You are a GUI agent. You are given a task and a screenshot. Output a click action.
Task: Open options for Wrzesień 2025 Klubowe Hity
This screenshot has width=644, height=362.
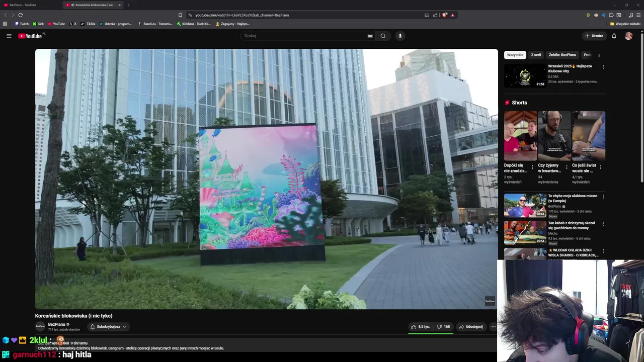pyautogui.click(x=603, y=67)
